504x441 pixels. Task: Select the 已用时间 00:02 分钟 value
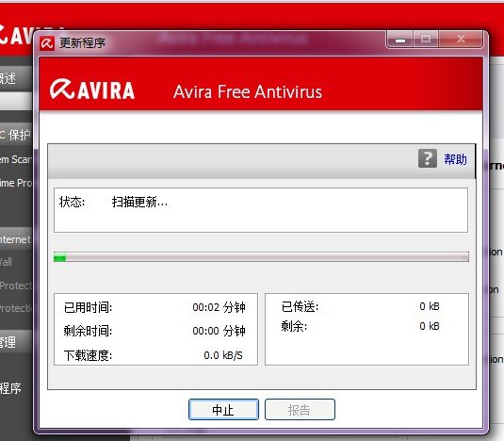(x=219, y=307)
